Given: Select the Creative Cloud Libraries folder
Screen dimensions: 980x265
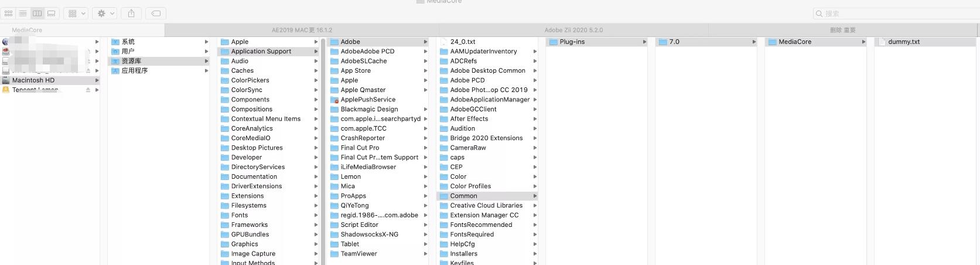Looking at the screenshot, I should tap(486, 206).
